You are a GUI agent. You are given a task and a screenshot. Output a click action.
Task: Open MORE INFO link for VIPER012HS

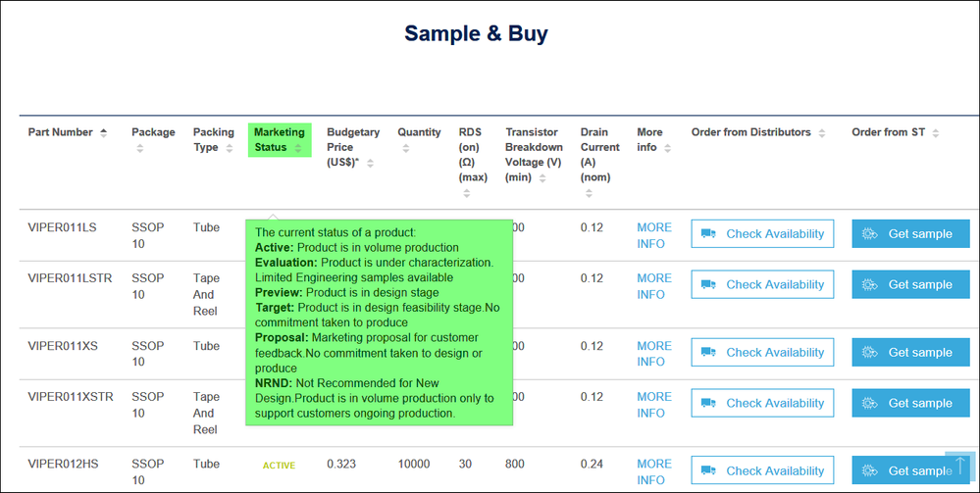coord(654,471)
